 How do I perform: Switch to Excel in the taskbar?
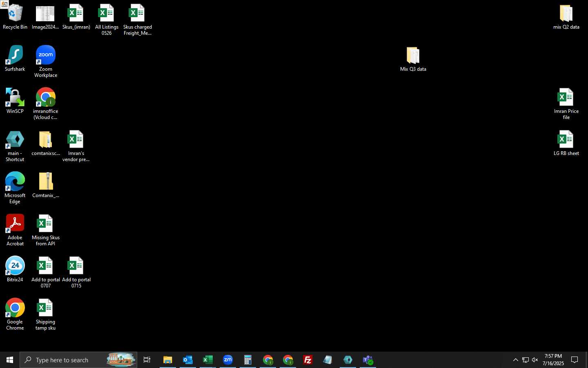pyautogui.click(x=208, y=360)
